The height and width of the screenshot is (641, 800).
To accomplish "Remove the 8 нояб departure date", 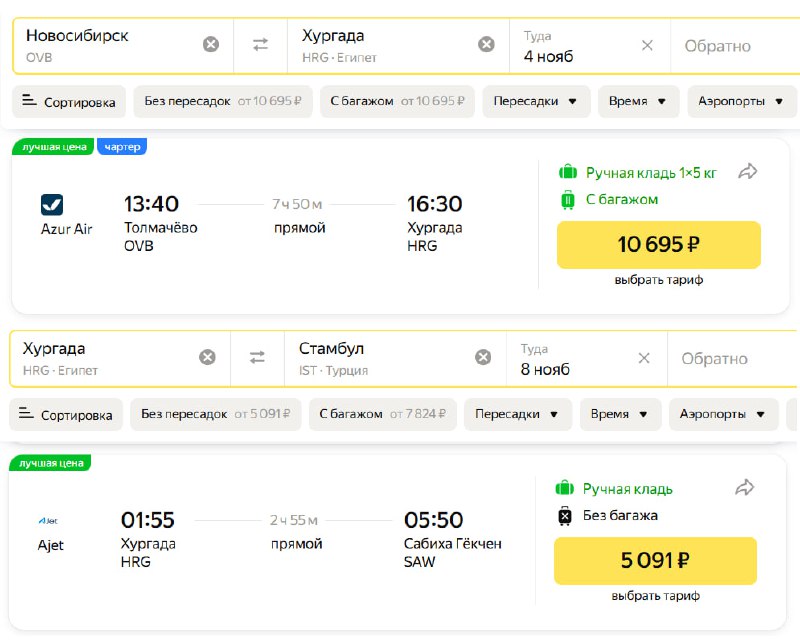I will pos(644,358).
